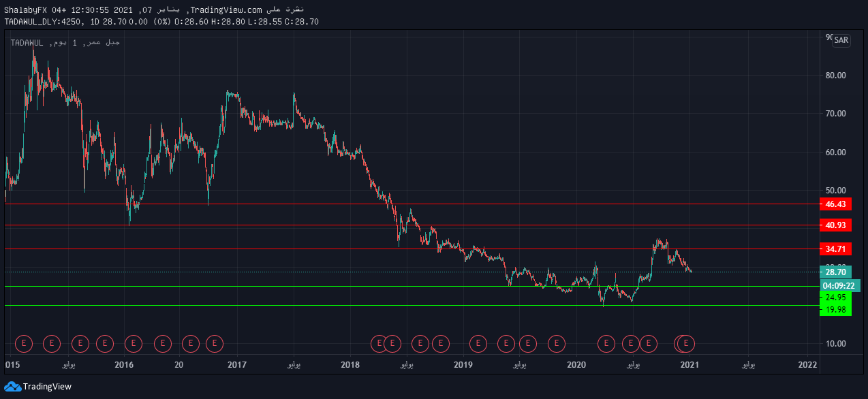Click the TADAWUL_DLY:4250 symbol text
The image size is (868, 399).
pos(44,22)
